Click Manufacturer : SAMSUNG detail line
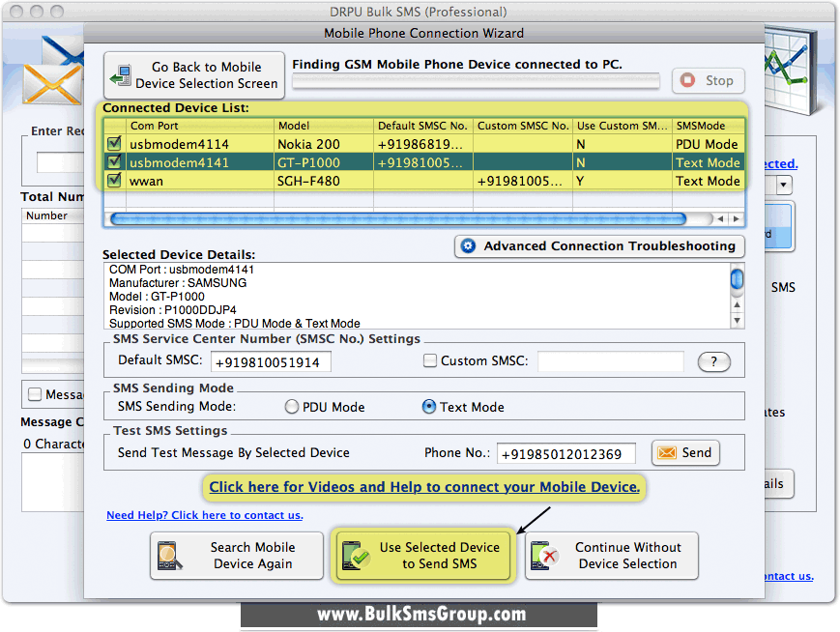Image resolution: width=840 pixels, height=632 pixels. pos(178,283)
